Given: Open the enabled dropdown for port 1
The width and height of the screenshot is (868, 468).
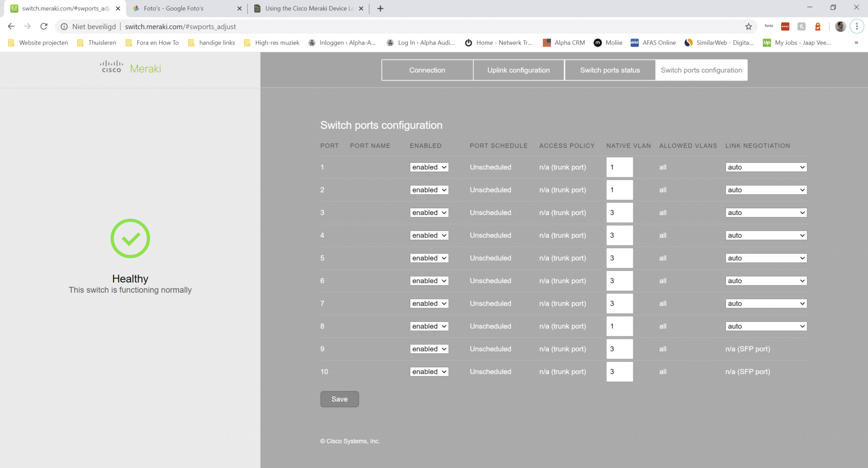Looking at the screenshot, I should [429, 167].
